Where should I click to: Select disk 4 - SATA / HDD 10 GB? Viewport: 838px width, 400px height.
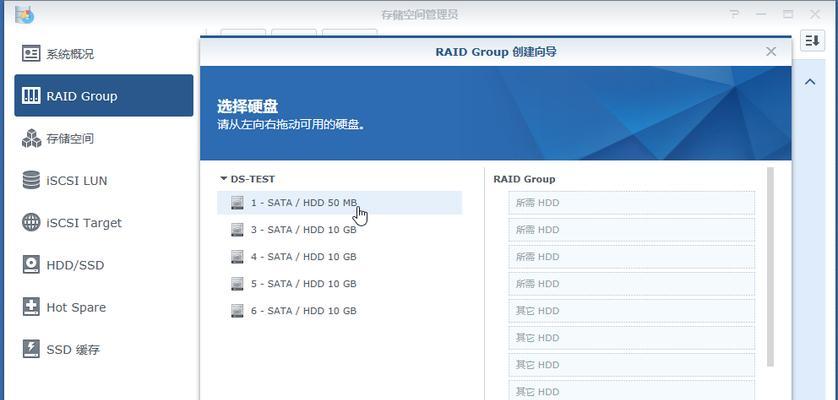tap(339, 257)
